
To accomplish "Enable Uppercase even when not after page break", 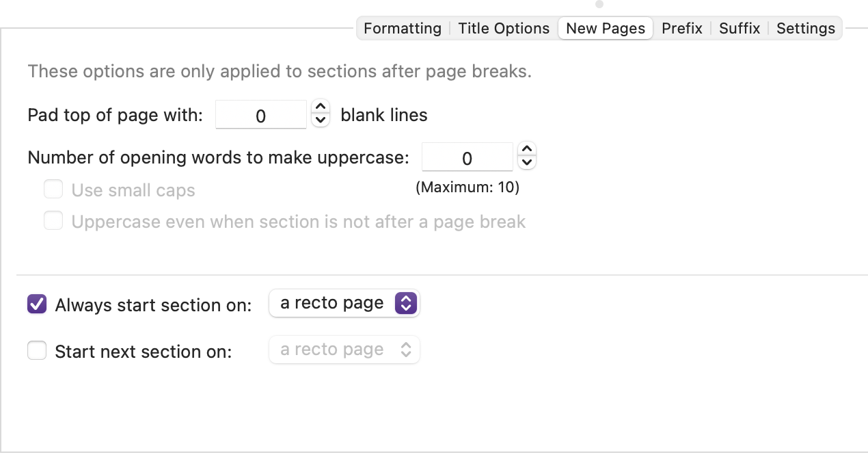I will [53, 221].
